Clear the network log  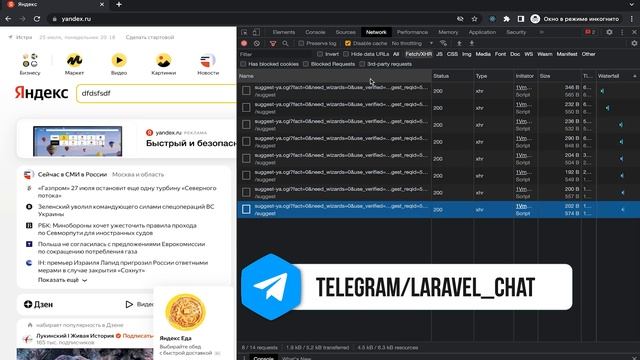pos(257,43)
